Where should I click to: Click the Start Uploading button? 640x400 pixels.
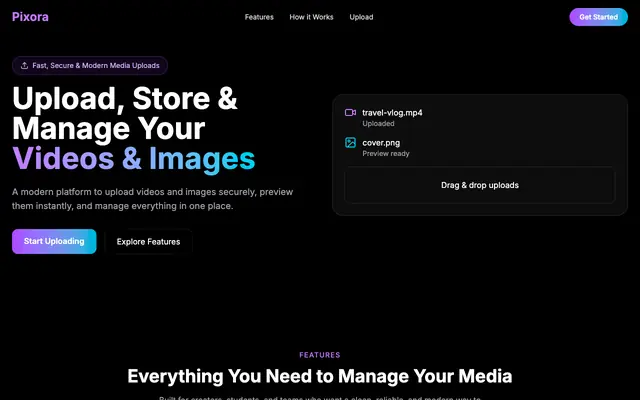[x=54, y=241]
